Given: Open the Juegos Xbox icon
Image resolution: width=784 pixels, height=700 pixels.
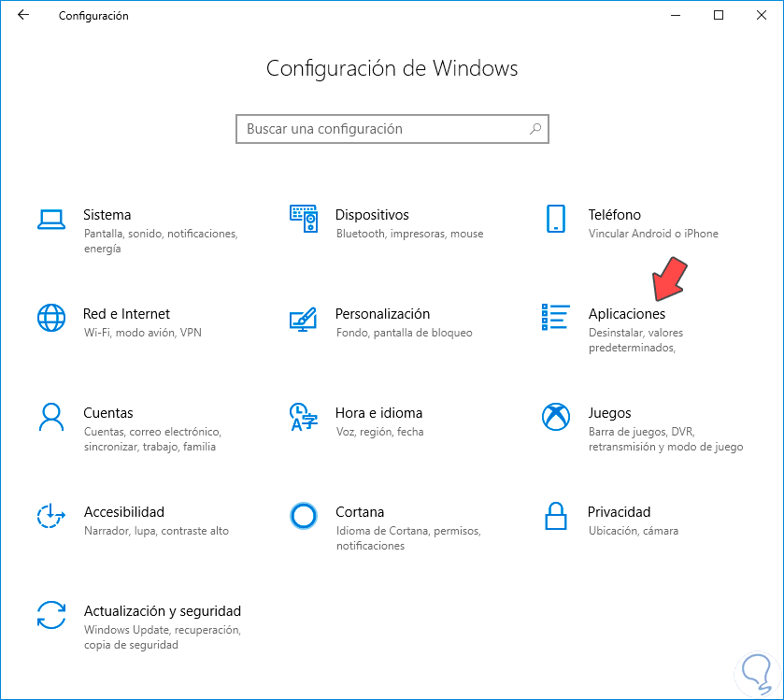Looking at the screenshot, I should 556,417.
